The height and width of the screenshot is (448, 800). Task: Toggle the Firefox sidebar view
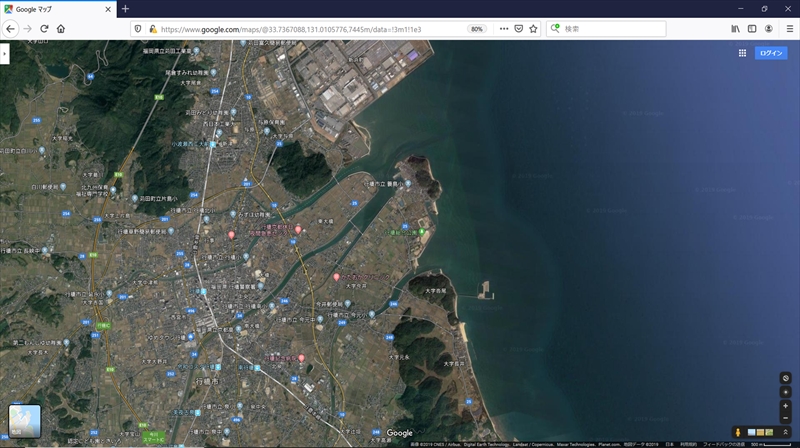point(752,29)
